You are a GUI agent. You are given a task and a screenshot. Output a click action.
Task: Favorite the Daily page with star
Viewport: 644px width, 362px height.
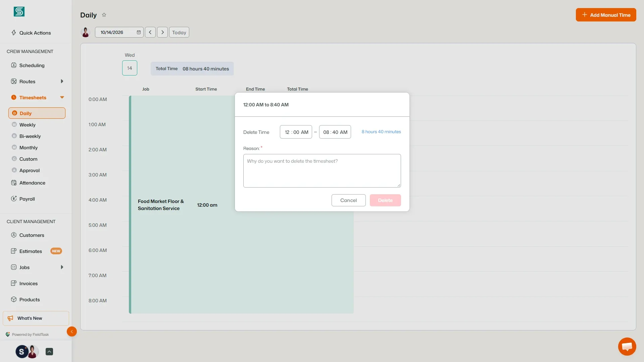[104, 15]
